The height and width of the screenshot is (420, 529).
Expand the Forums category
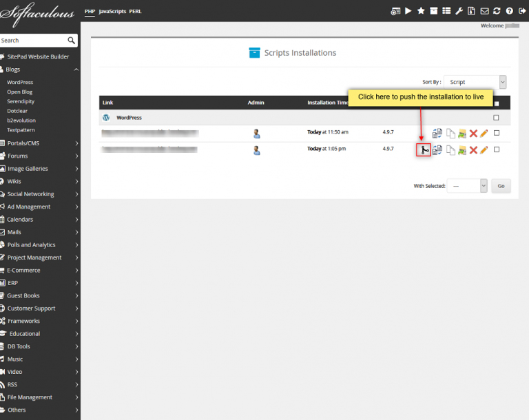[76, 156]
